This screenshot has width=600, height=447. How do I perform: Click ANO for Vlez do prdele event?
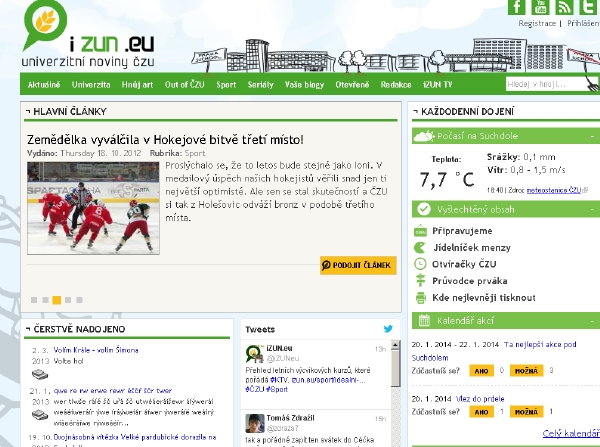[x=481, y=412]
